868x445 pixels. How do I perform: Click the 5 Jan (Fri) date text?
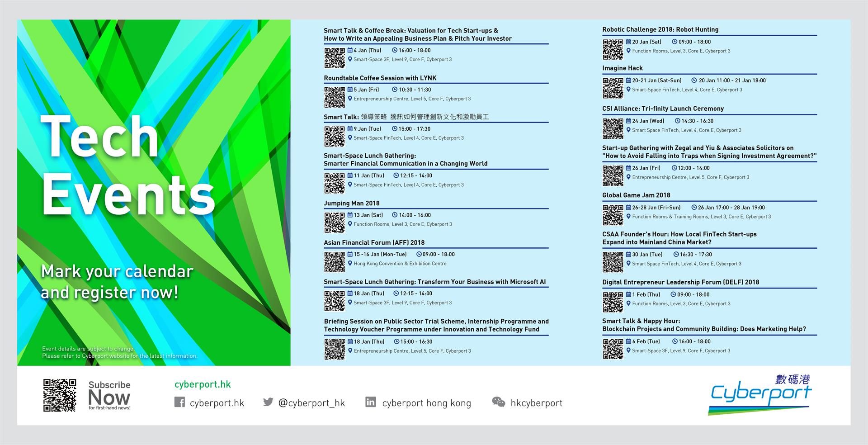click(367, 90)
